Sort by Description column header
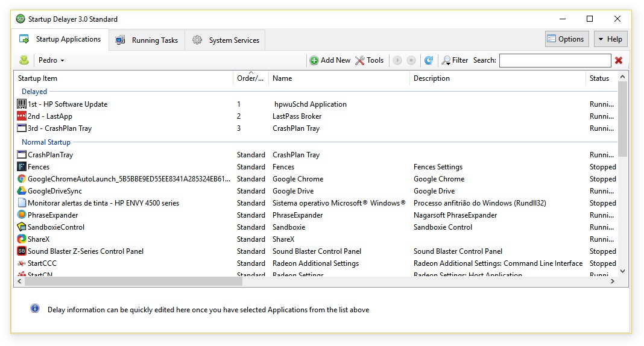Image resolution: width=644 pixels, height=346 pixels. [x=497, y=78]
